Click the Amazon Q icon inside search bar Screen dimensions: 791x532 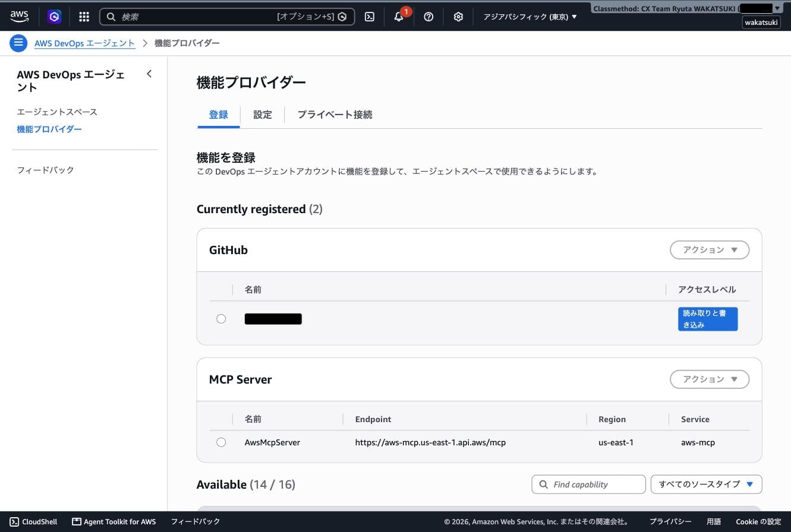tap(342, 17)
